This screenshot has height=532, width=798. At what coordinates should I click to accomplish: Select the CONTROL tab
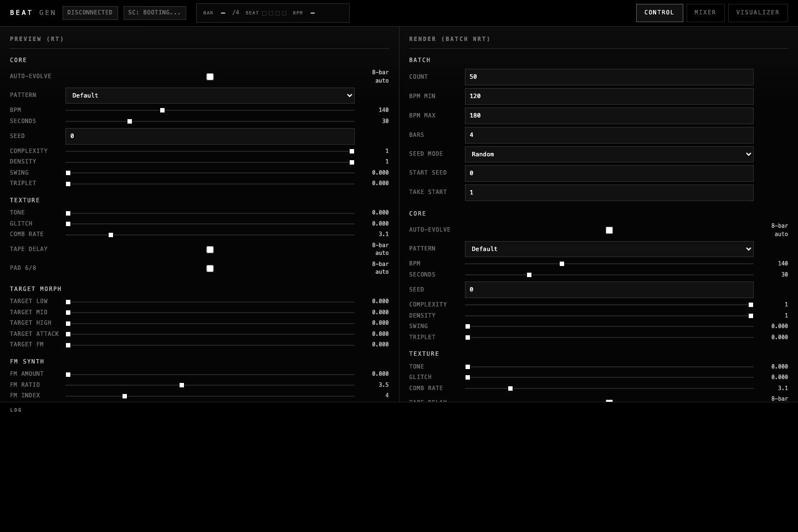pyautogui.click(x=659, y=13)
